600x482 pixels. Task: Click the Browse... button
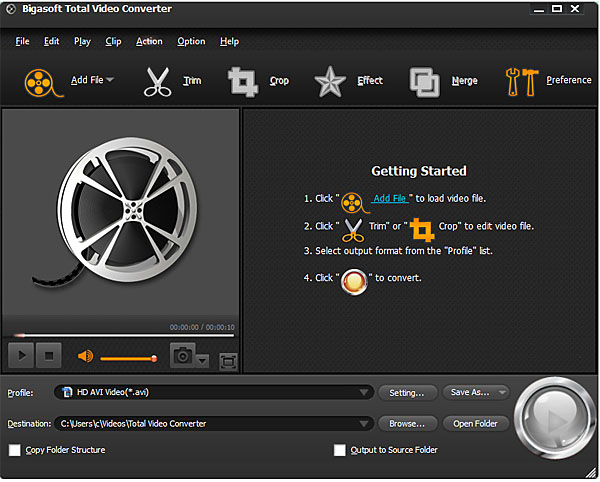[407, 424]
